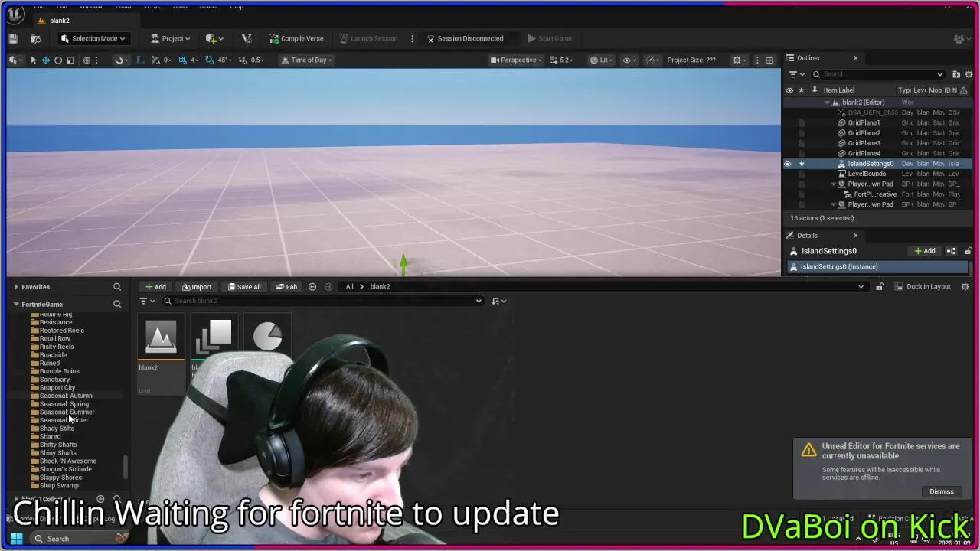
Task: Click Save All in the Content Browser
Action: click(x=244, y=287)
